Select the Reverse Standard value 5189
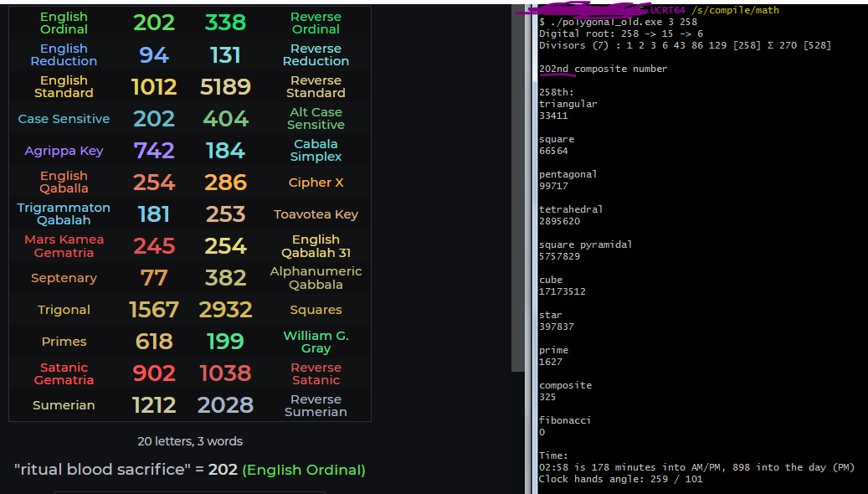Viewport: 868px width, 494px height. pyautogui.click(x=225, y=86)
